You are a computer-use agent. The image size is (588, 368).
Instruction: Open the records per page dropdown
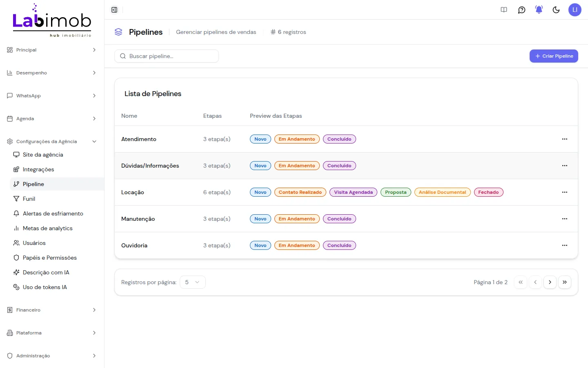click(192, 282)
